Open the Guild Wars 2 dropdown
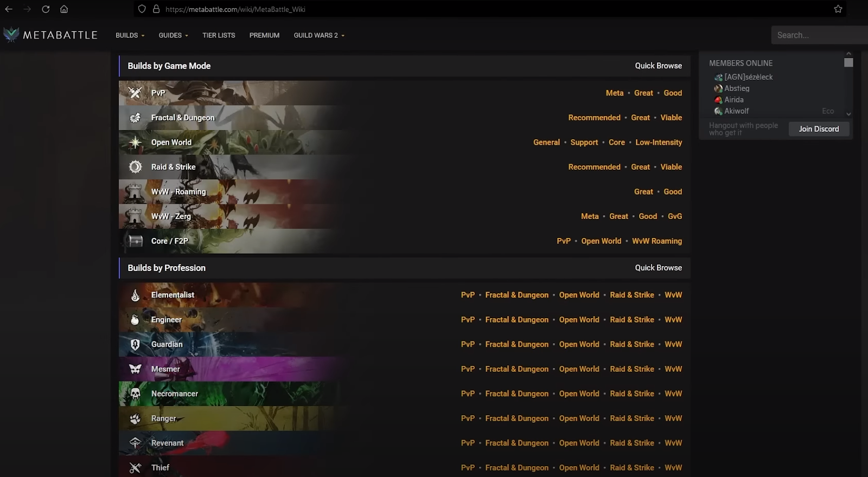This screenshot has width=868, height=477. 319,35
